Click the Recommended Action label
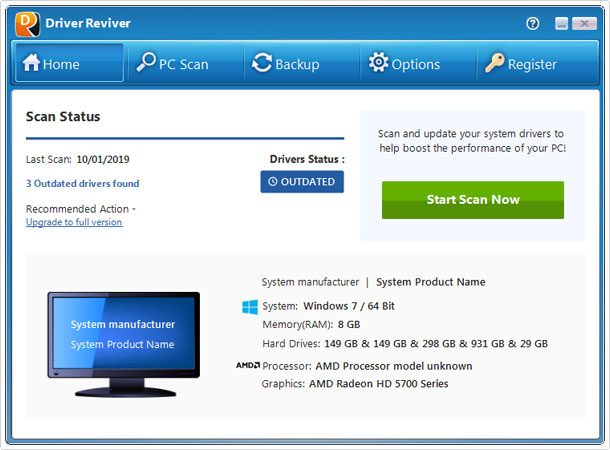Image resolution: width=610 pixels, height=450 pixels. 81,209
